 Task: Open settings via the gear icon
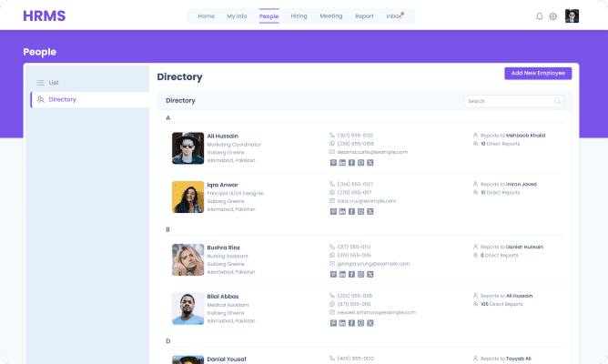click(x=552, y=16)
